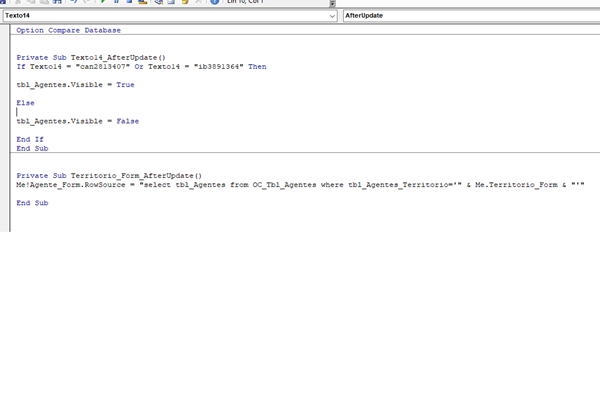Click the Break (pause) toolbar icon

(x=116, y=1)
